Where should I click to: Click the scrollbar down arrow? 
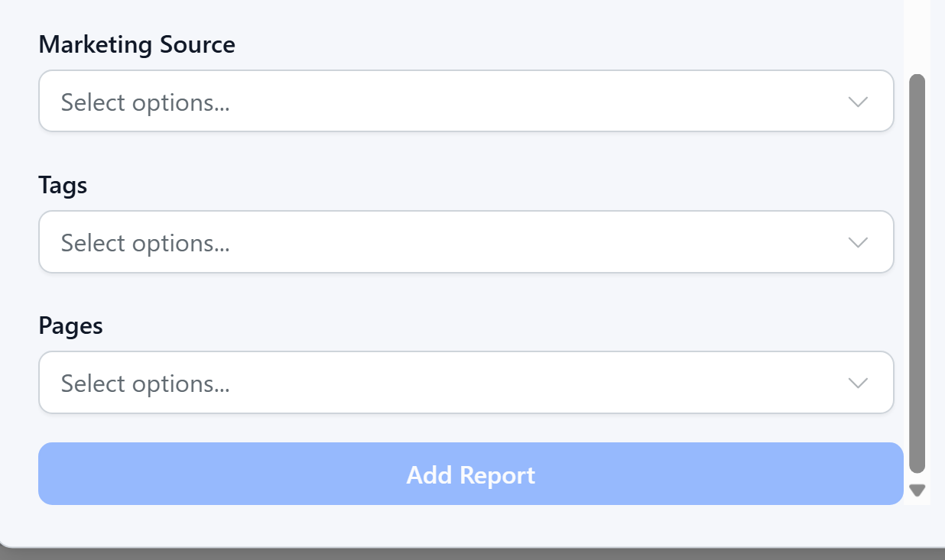[x=917, y=490]
